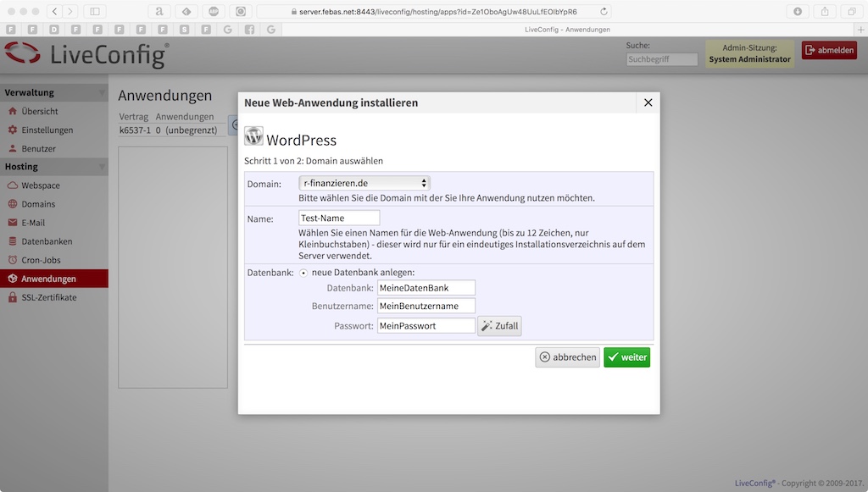Screen dimensions: 868x492
Task: Collapse the Hosting section arrow
Action: click(102, 166)
